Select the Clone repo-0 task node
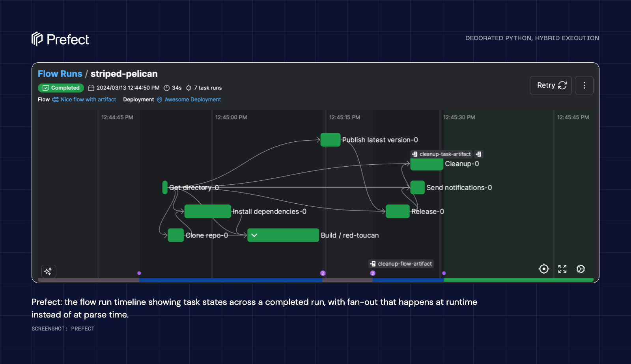Screen dimensions: 631x364 click(176, 235)
